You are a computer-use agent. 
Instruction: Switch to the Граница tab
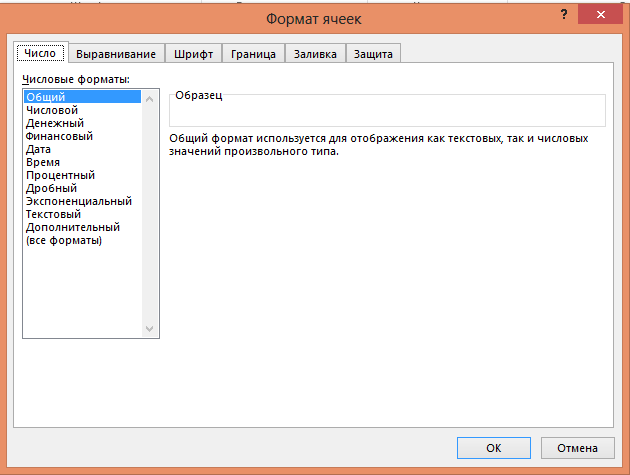tap(253, 54)
